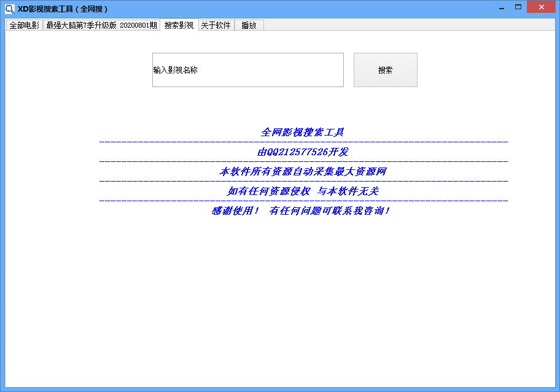Click the 感谢使用 contact message text

[298, 210]
